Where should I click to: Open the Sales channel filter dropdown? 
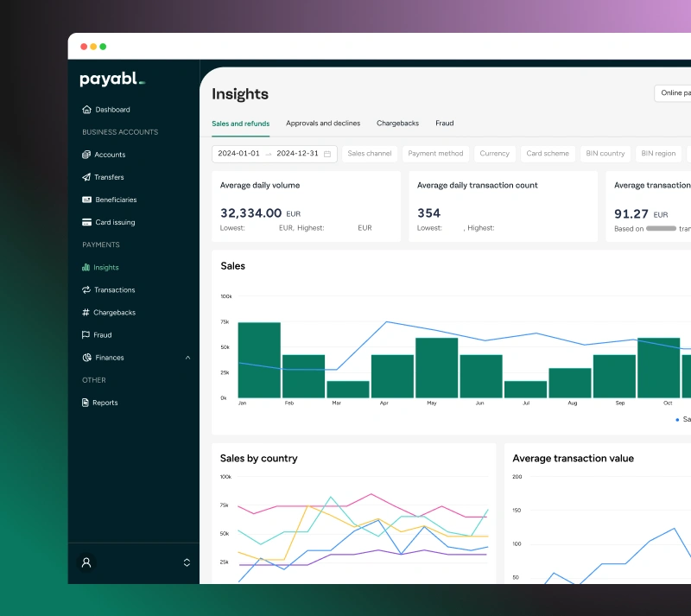point(370,154)
